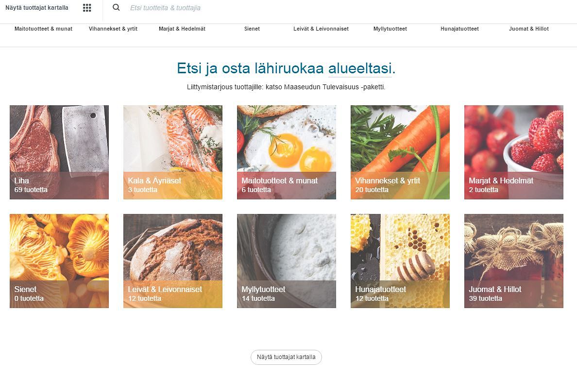
Task: Select Vihannekset & yrtit menu item
Action: pyautogui.click(x=113, y=29)
